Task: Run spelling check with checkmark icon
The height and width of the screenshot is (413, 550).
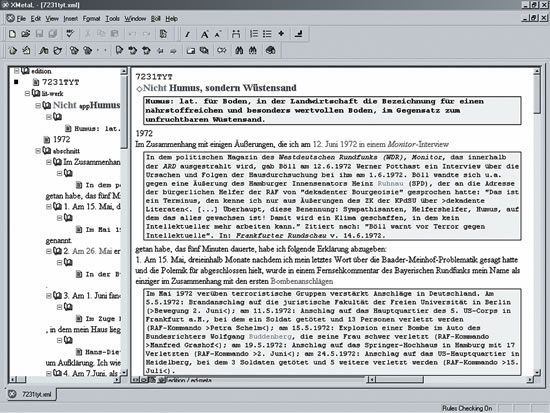Action: pyautogui.click(x=70, y=34)
